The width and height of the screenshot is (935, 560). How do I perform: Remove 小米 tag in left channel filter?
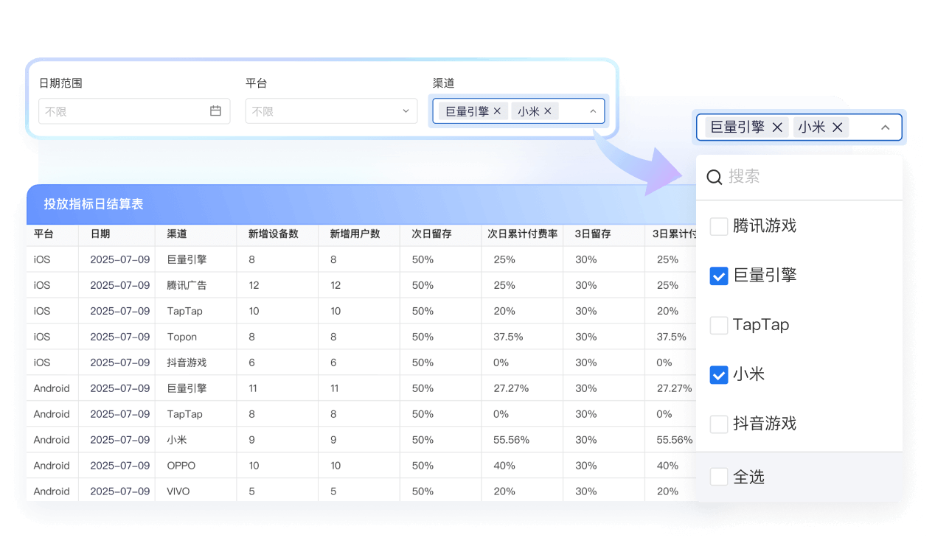pos(547,111)
